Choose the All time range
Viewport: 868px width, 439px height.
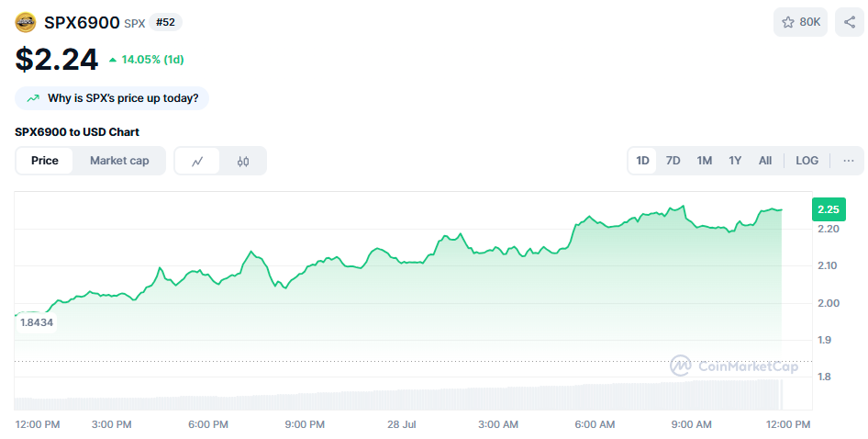pyautogui.click(x=765, y=161)
